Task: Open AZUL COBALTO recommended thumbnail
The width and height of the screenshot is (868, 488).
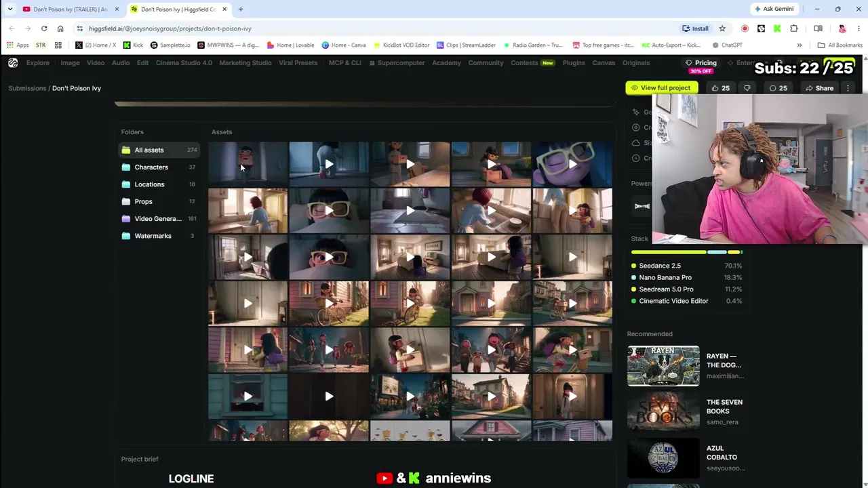Action: click(663, 458)
